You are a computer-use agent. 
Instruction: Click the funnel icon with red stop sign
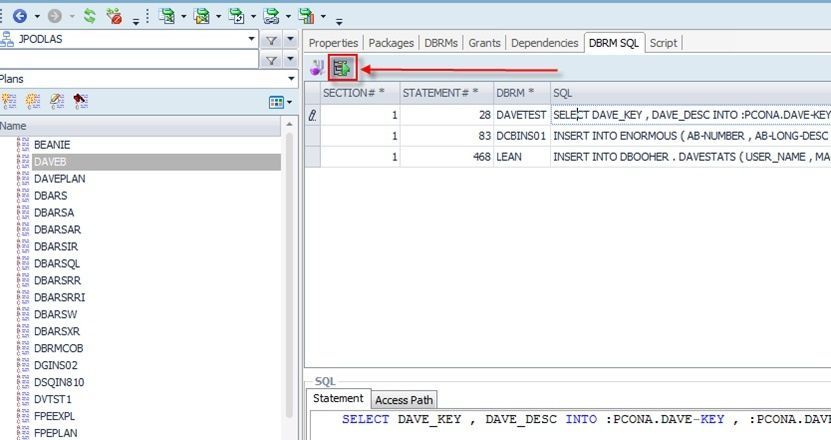[x=114, y=16]
